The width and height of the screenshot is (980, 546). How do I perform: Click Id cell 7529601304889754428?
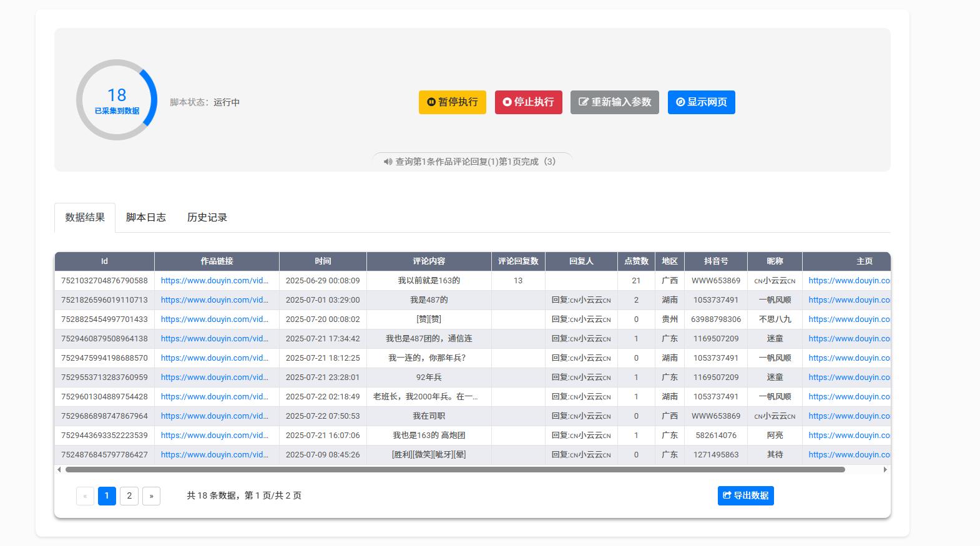[104, 397]
